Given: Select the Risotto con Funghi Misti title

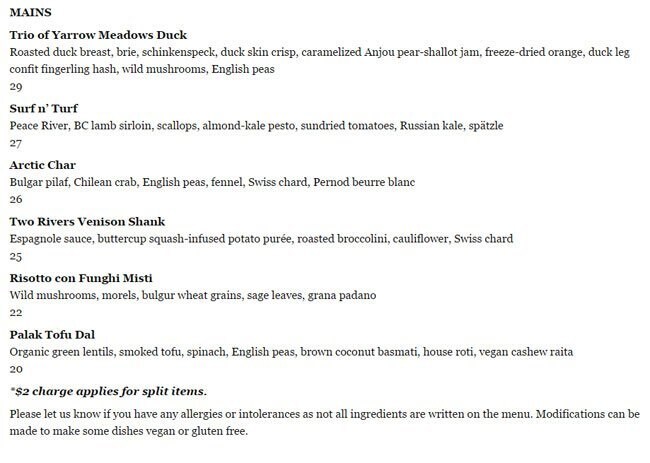Looking at the screenshot, I should pyautogui.click(x=80, y=279).
